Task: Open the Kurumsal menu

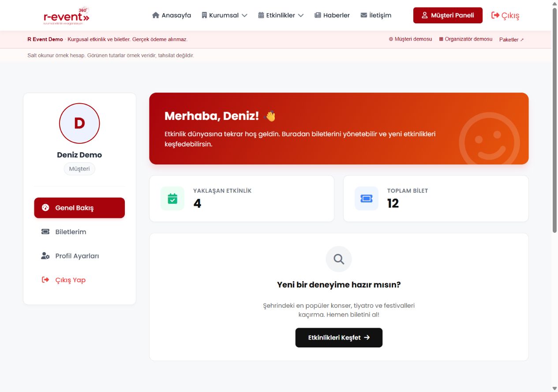Action: (225, 15)
